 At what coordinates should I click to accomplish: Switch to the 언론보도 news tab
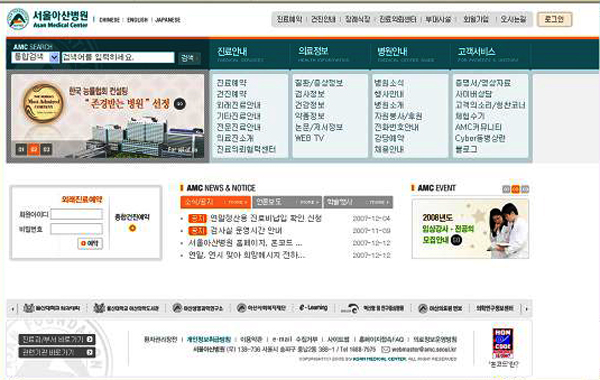tap(287, 202)
